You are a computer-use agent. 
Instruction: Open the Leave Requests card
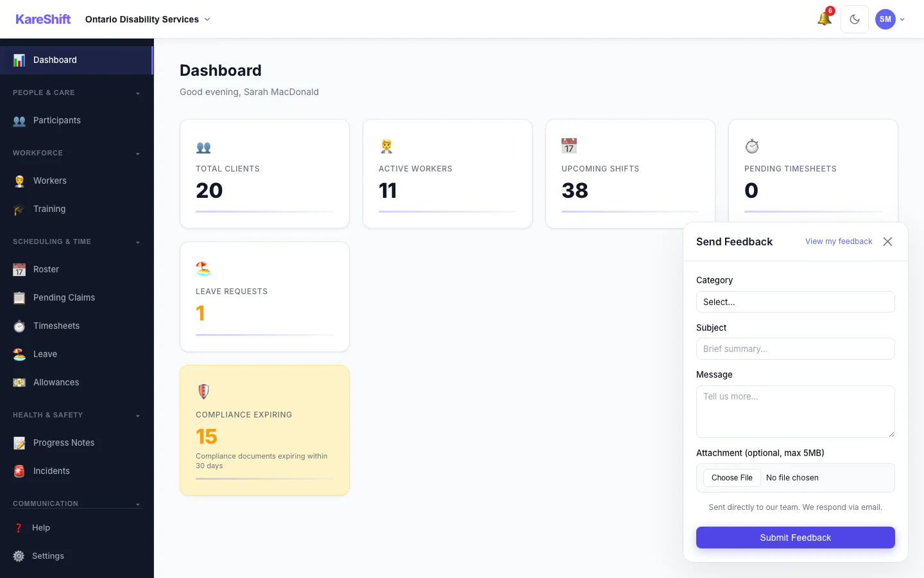[x=264, y=297]
